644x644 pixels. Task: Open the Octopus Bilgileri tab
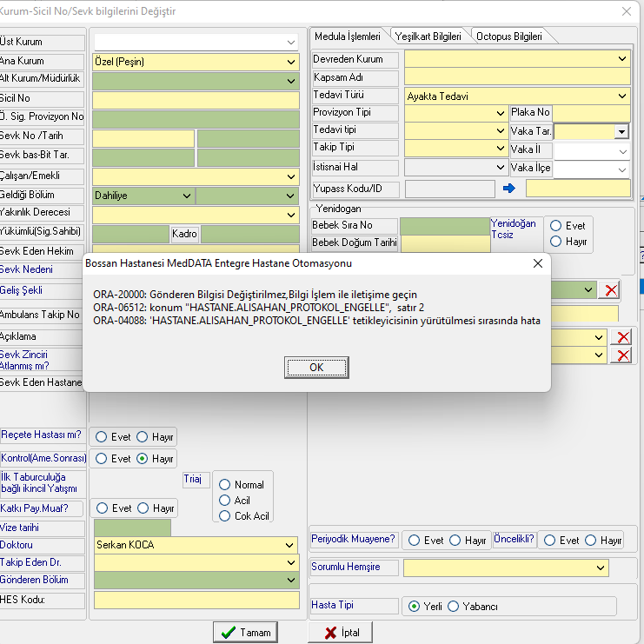click(508, 37)
